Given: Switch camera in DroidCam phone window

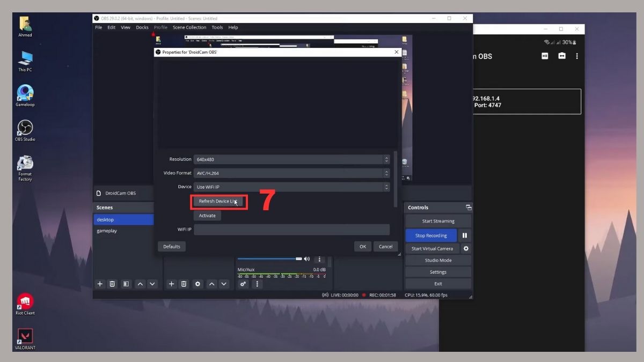Looking at the screenshot, I should click(562, 56).
